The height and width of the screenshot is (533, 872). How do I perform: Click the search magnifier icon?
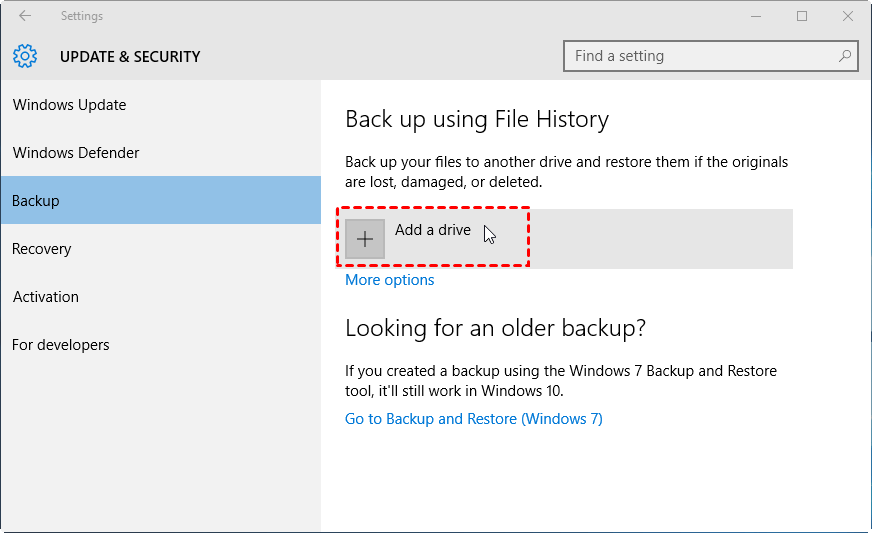pyautogui.click(x=845, y=56)
